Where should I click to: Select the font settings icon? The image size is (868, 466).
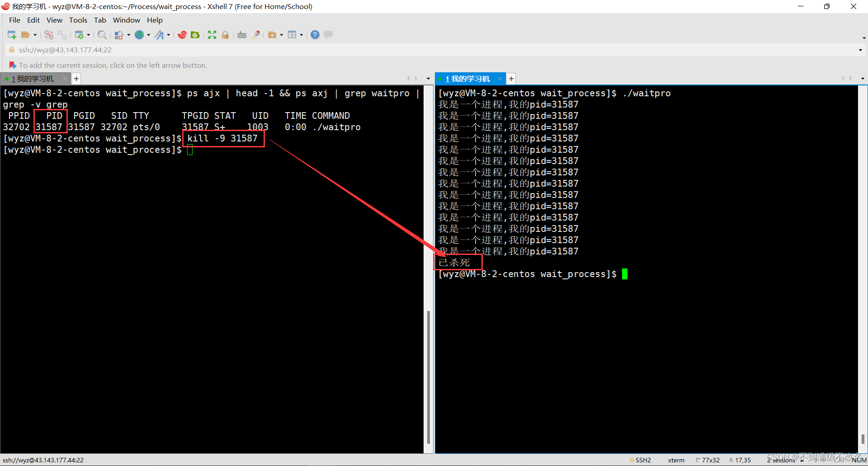click(160, 35)
